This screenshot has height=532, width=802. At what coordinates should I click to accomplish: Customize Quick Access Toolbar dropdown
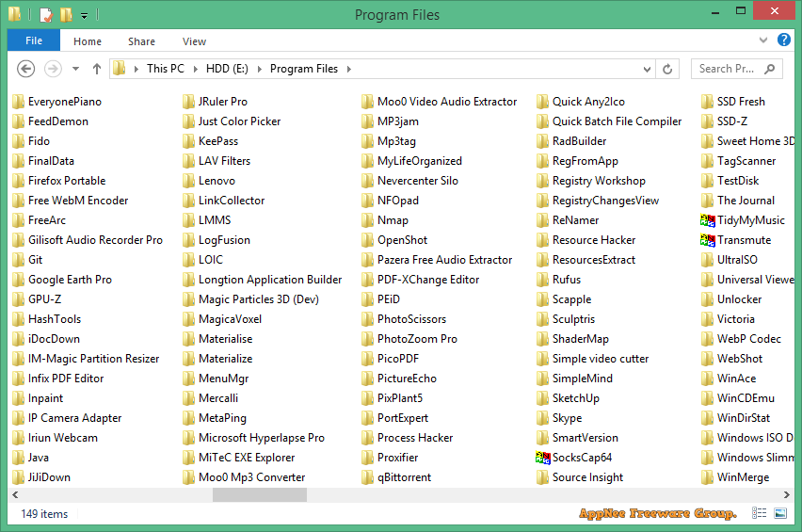point(85,16)
